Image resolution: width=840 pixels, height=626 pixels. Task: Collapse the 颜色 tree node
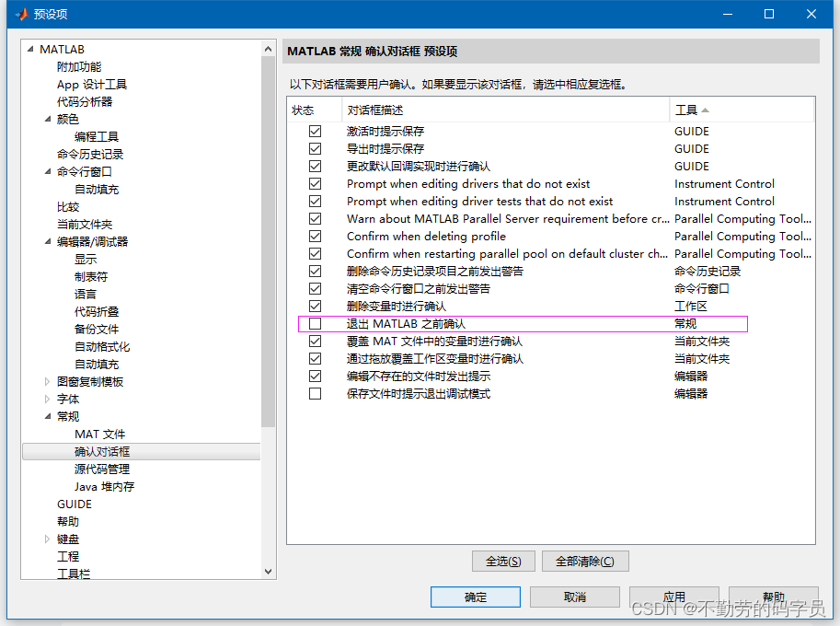tap(48, 119)
